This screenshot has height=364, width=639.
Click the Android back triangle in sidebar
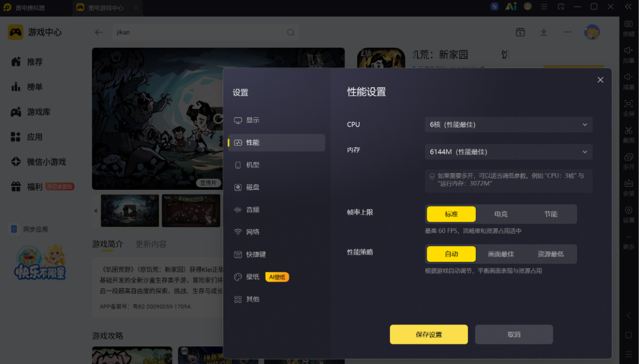[628, 316]
